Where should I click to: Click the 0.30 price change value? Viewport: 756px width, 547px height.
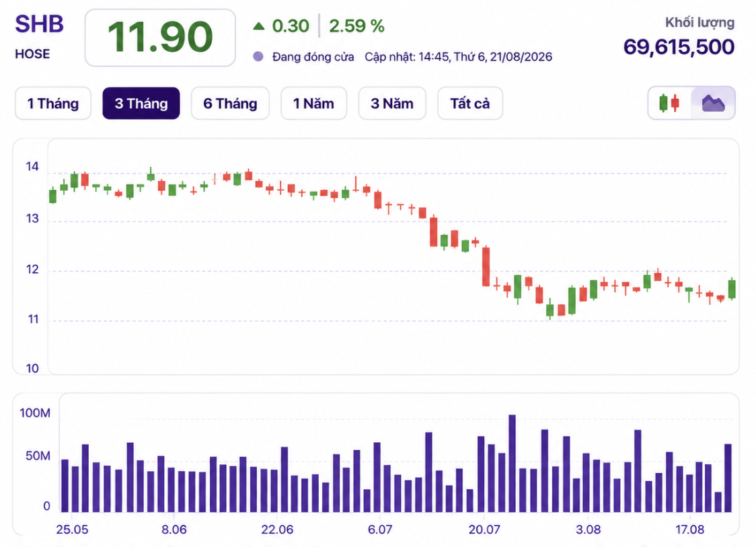click(291, 26)
